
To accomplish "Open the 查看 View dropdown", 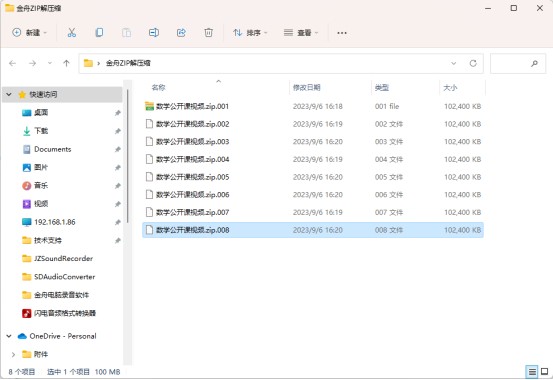I will 301,33.
